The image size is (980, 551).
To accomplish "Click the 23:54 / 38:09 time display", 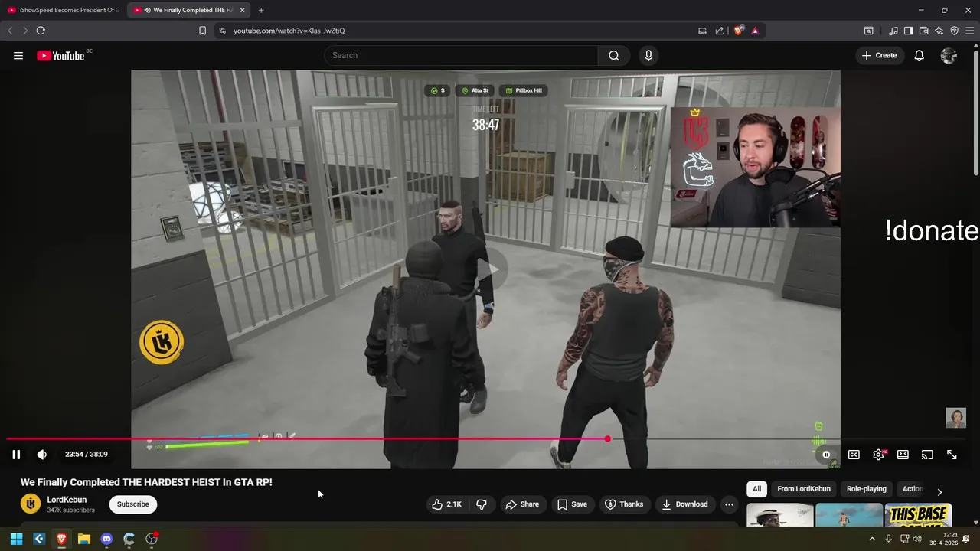I will tap(87, 455).
